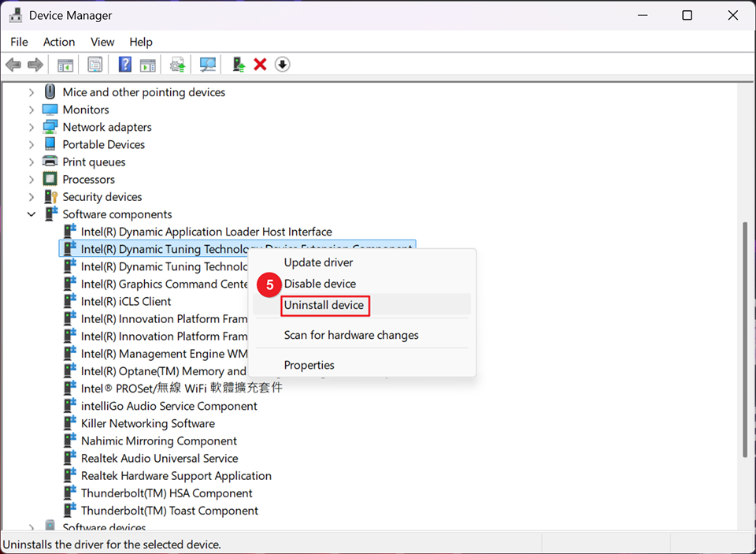Click the Software components category icon

coord(50,214)
